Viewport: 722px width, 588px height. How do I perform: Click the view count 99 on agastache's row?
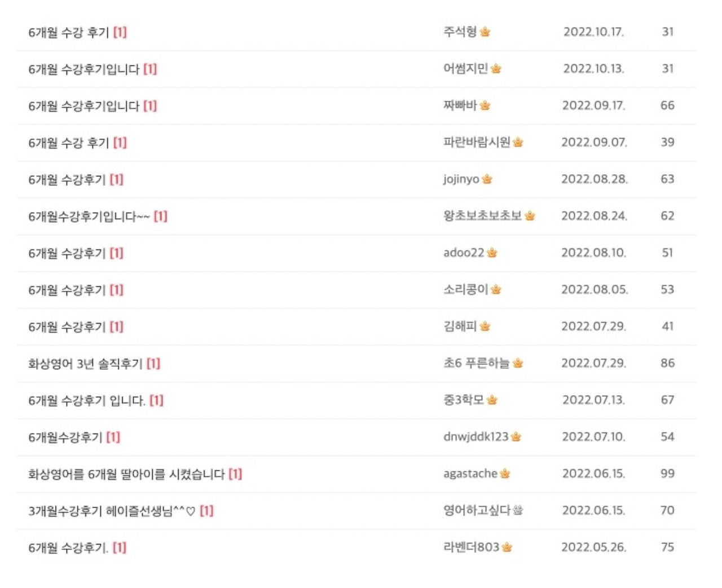pyautogui.click(x=668, y=474)
